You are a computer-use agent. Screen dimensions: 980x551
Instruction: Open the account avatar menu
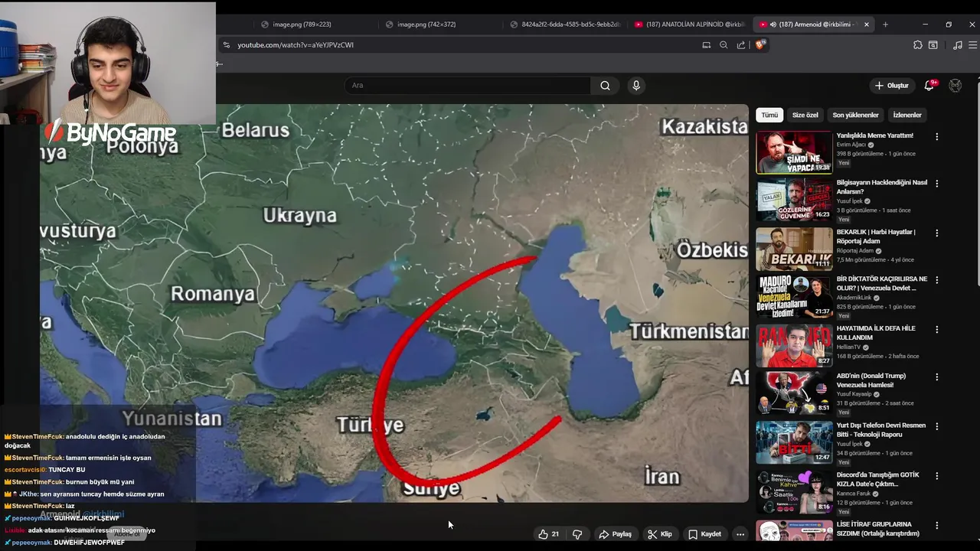(955, 86)
